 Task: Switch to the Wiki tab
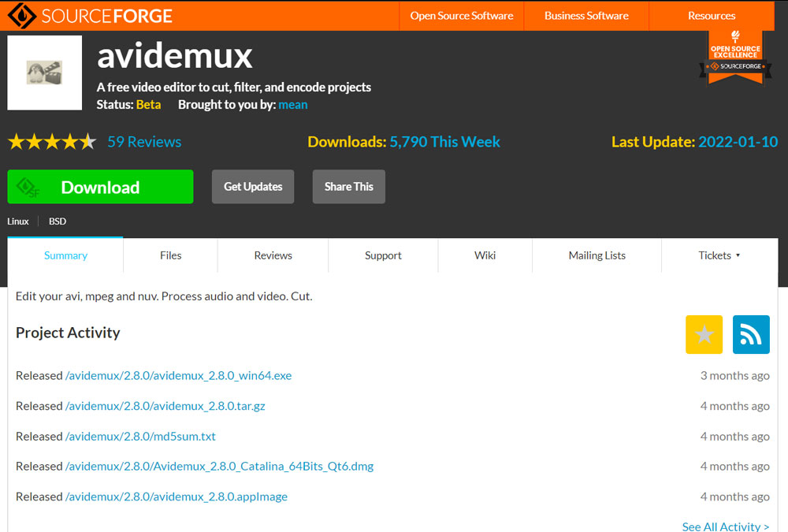pyautogui.click(x=485, y=255)
